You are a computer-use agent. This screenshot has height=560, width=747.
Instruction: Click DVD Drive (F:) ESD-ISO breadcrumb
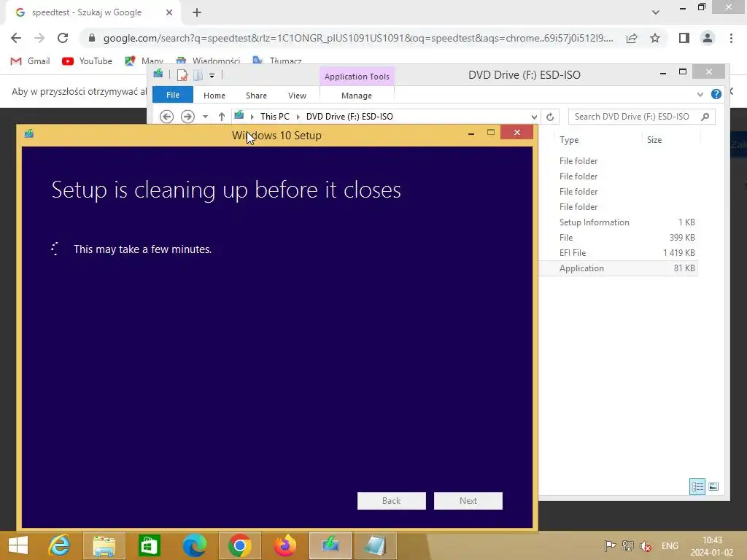[x=349, y=116]
